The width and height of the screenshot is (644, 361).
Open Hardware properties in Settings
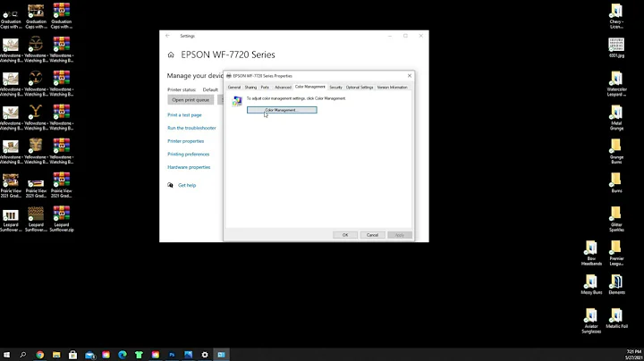coord(189,167)
